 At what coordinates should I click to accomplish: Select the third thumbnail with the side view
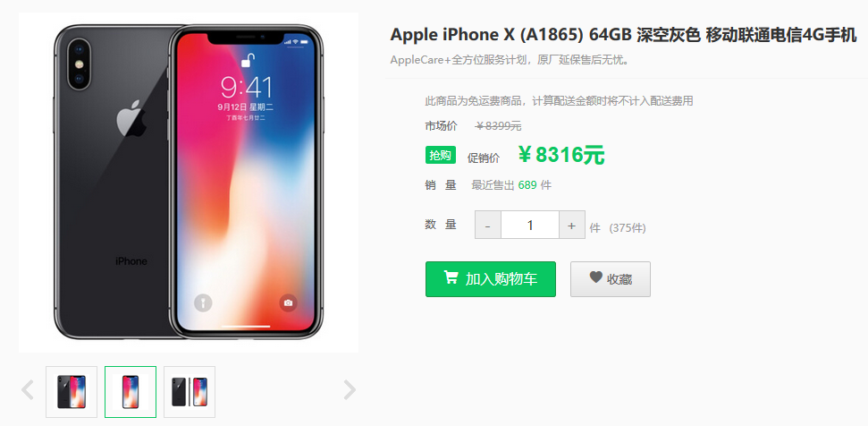pos(190,392)
